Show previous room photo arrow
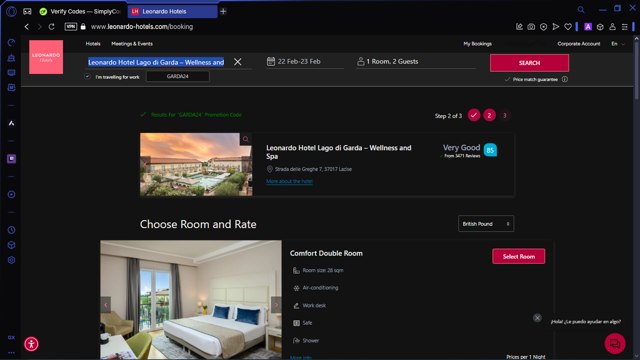The image size is (640, 360). tap(106, 304)
